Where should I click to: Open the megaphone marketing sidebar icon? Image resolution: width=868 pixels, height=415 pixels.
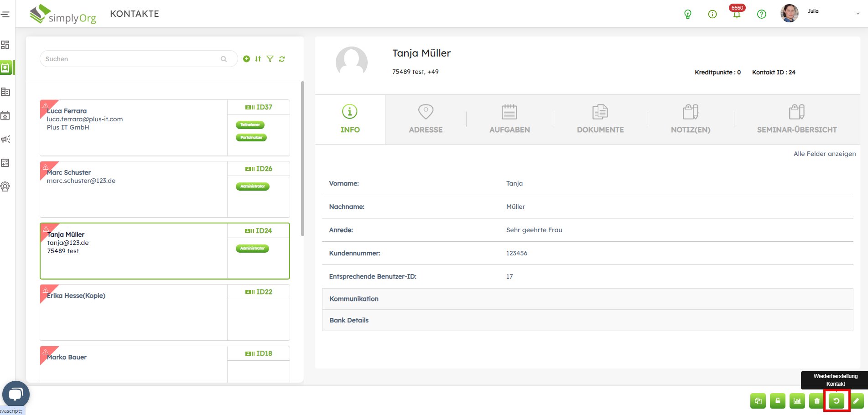click(x=5, y=139)
